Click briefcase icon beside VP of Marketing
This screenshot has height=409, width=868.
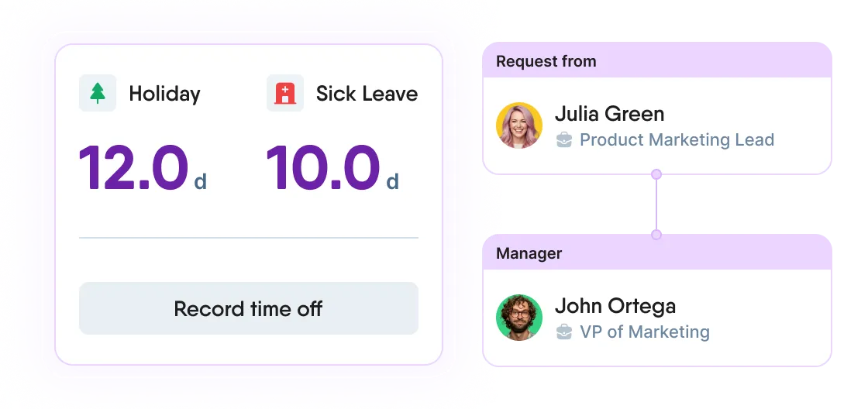click(x=564, y=332)
